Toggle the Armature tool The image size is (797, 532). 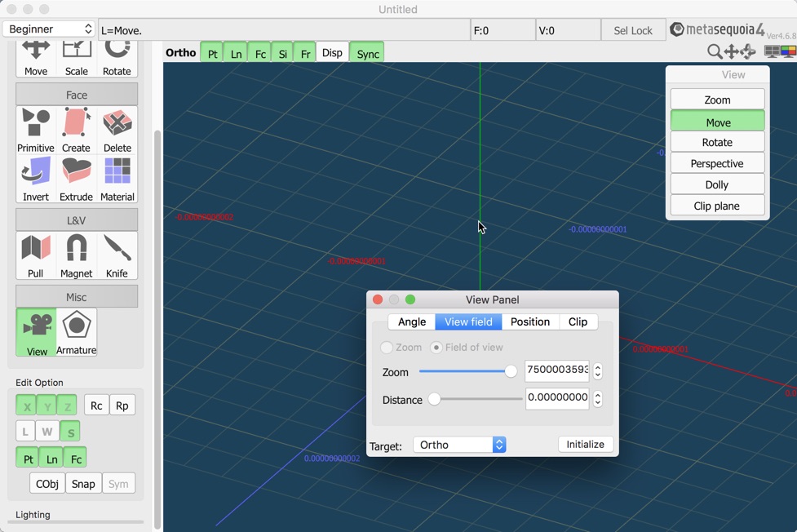76,330
